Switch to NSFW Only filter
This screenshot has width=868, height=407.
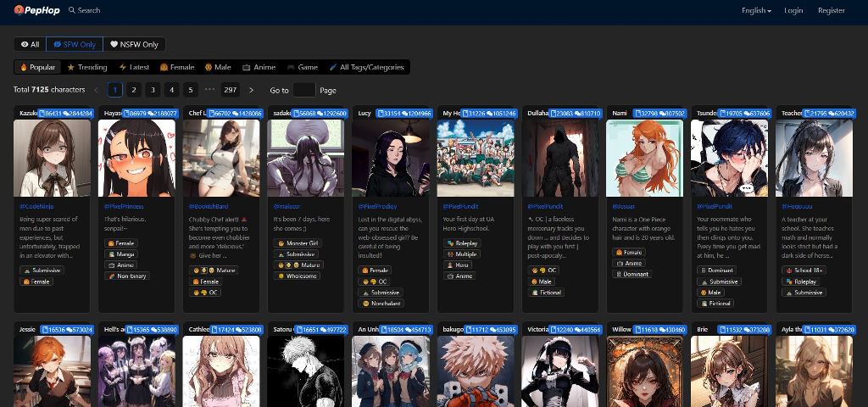(x=134, y=44)
